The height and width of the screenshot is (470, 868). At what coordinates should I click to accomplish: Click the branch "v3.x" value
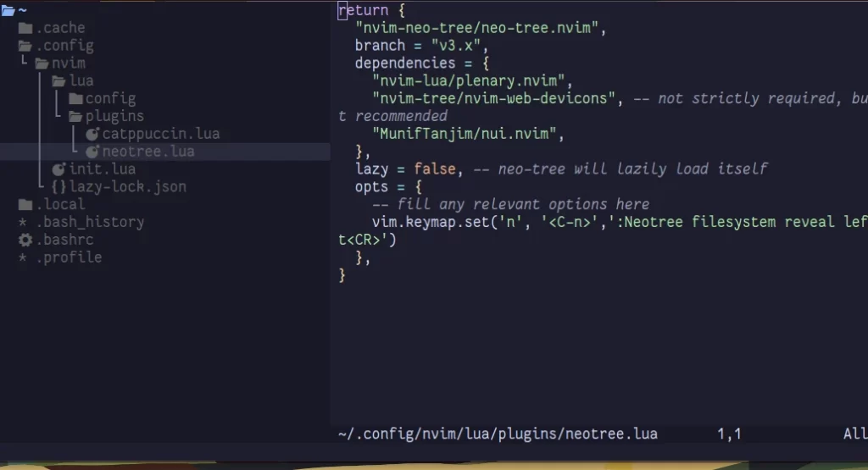456,46
